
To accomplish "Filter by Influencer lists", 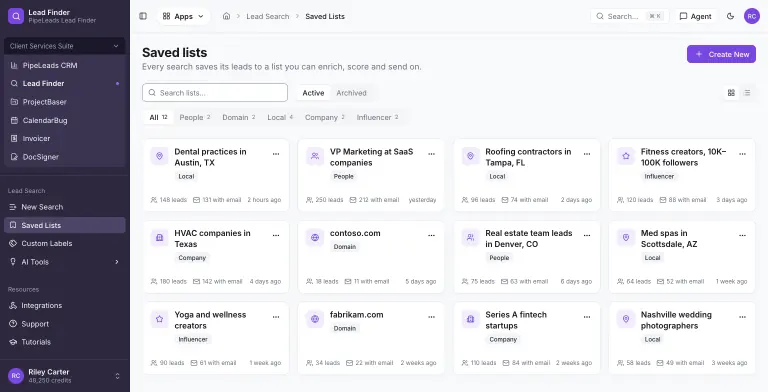I will tap(377, 117).
